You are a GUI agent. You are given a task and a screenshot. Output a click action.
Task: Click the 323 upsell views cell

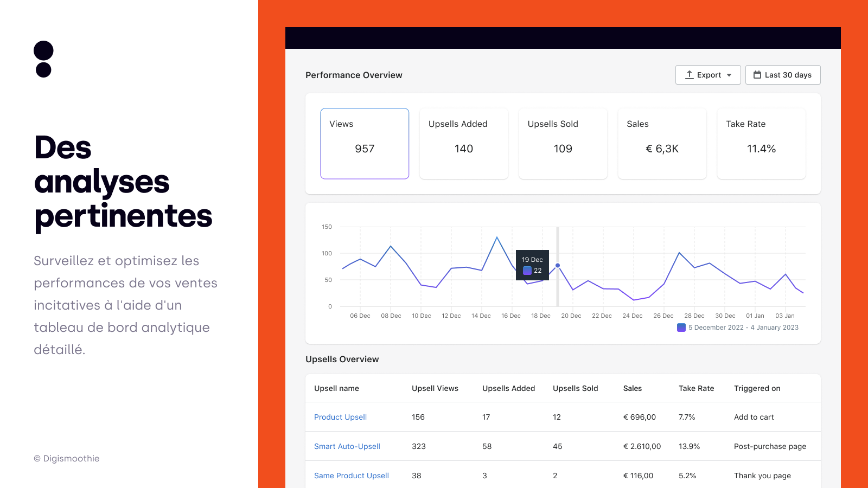(419, 446)
